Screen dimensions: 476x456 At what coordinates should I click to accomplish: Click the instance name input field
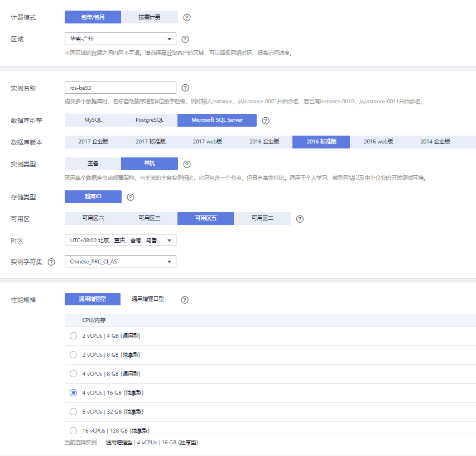(119, 88)
